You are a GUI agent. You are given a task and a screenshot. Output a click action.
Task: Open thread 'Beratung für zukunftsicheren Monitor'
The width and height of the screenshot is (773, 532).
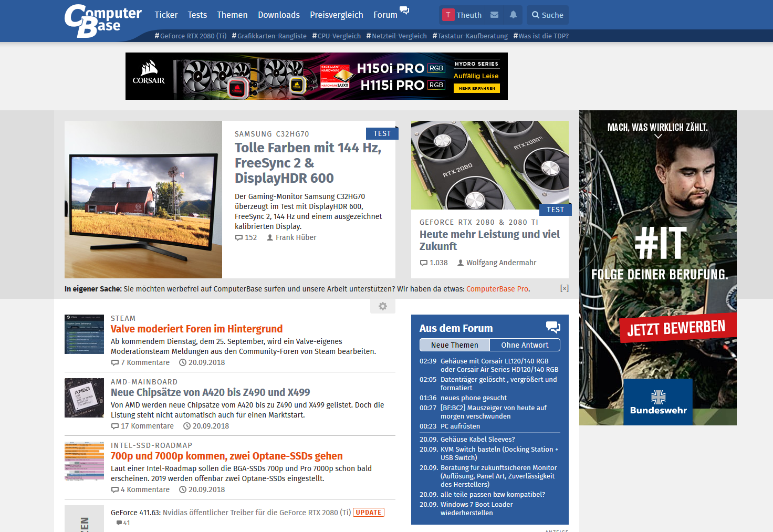click(498, 476)
